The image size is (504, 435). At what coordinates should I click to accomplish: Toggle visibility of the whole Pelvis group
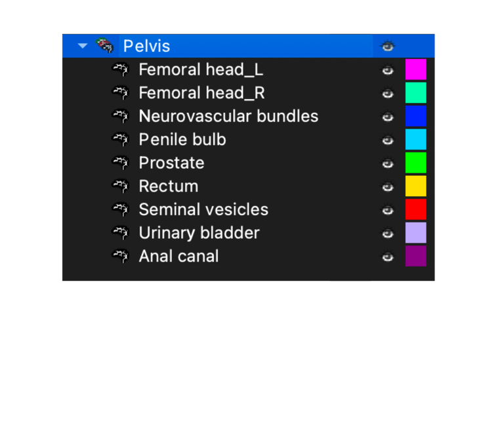[388, 46]
